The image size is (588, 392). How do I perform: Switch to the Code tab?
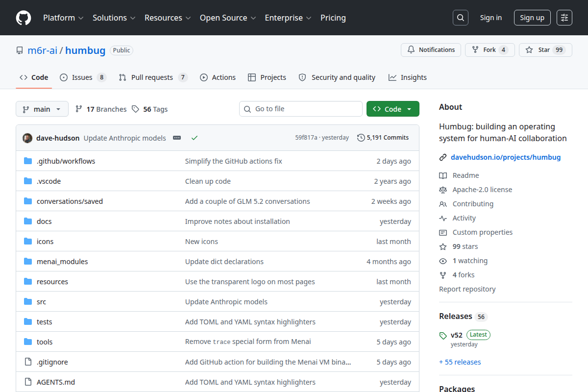tap(34, 77)
